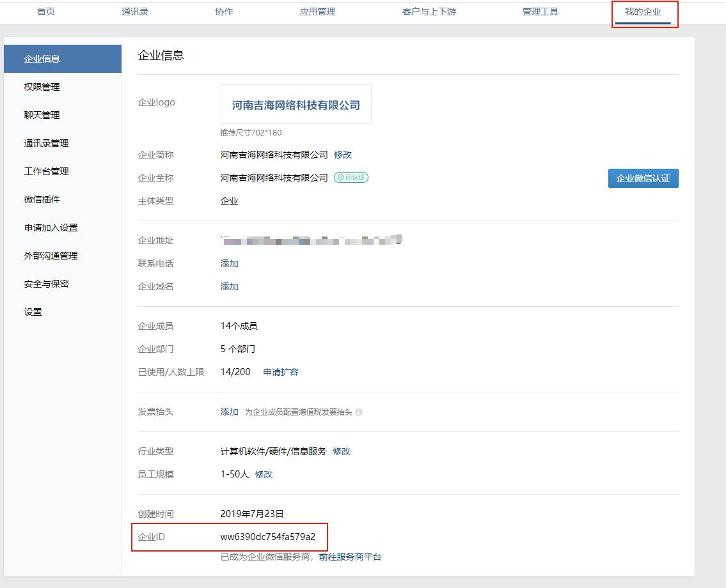Open the 客户与上下游 tab
Screen dimensions: 726x588
[429, 11]
